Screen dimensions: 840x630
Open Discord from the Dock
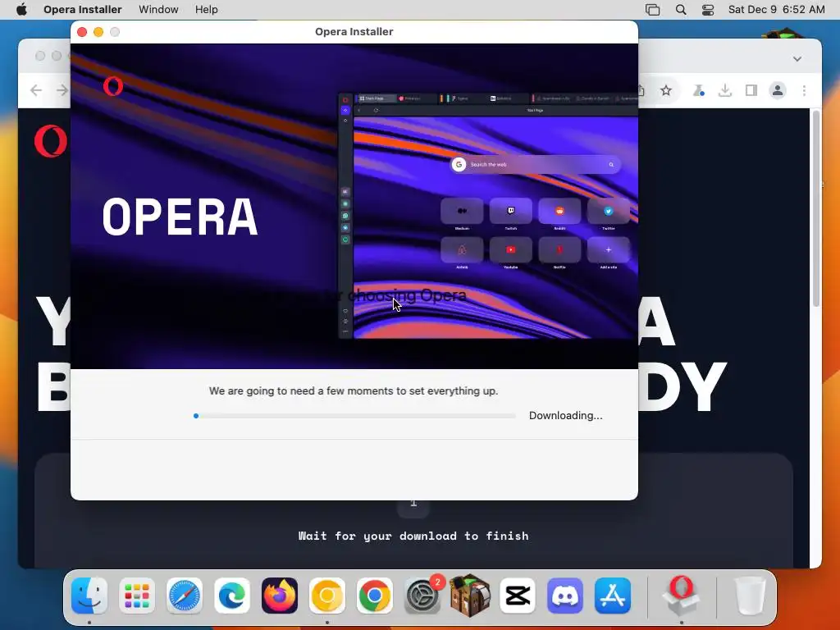click(565, 596)
